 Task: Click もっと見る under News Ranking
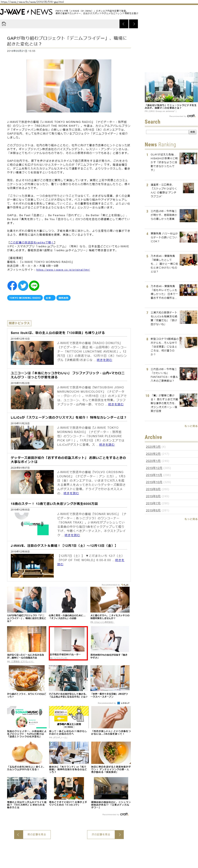tap(191, 426)
